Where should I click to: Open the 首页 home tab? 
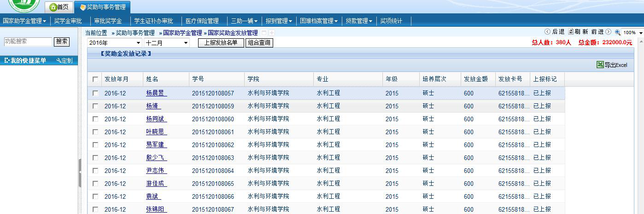59,7
